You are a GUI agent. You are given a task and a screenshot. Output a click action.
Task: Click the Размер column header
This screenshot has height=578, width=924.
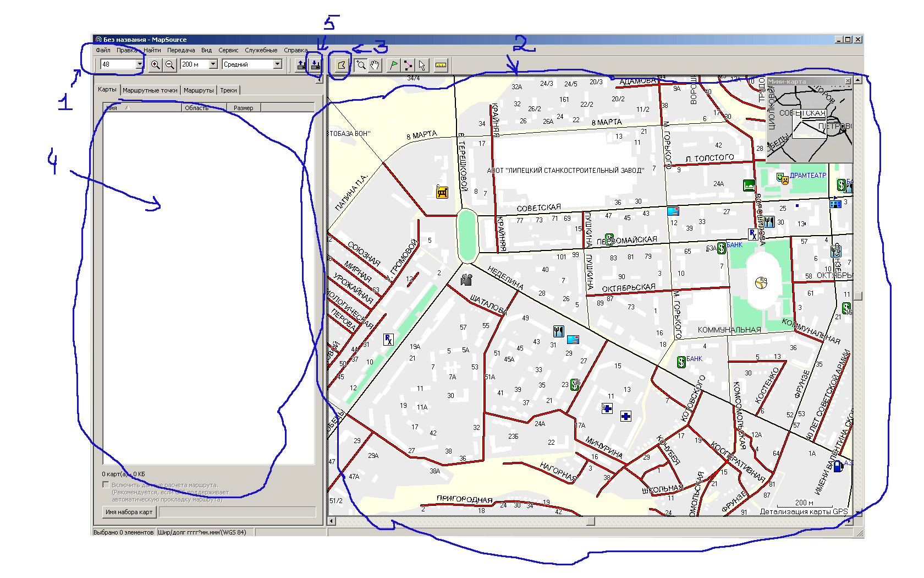(x=243, y=108)
